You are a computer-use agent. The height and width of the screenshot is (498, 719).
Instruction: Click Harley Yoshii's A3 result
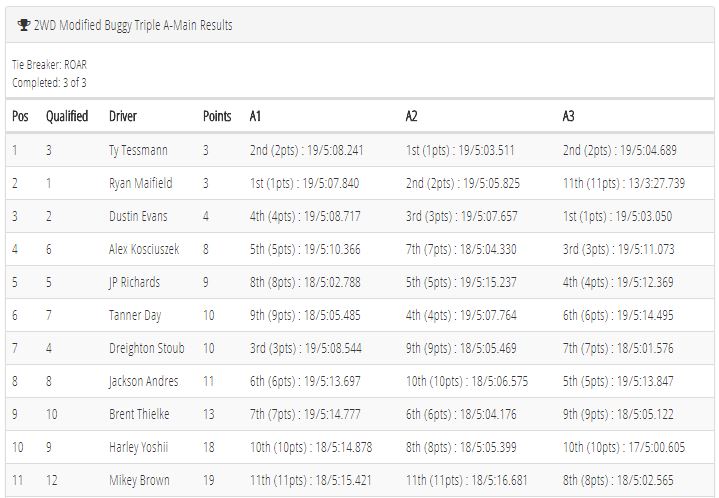coord(624,447)
